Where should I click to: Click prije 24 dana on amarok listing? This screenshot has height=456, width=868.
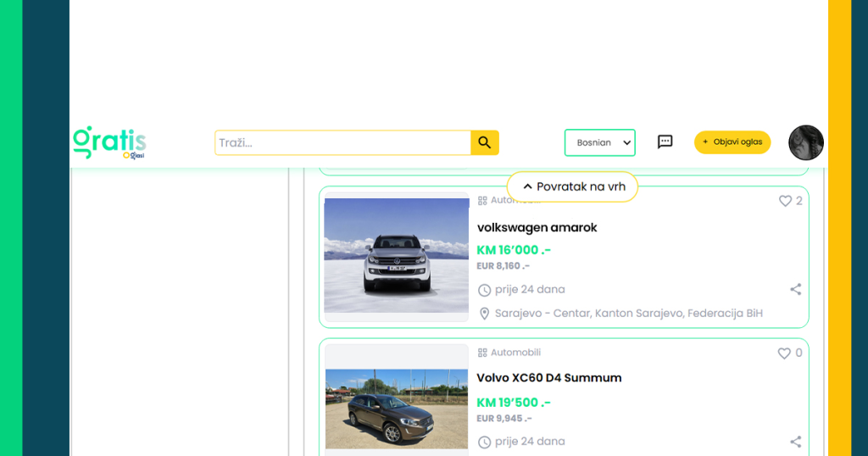click(x=530, y=289)
